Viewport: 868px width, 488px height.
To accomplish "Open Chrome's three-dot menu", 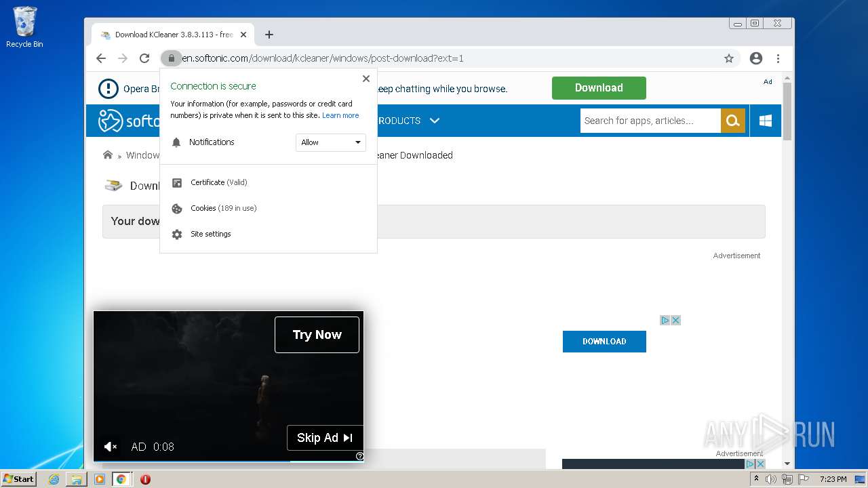I will [x=778, y=58].
